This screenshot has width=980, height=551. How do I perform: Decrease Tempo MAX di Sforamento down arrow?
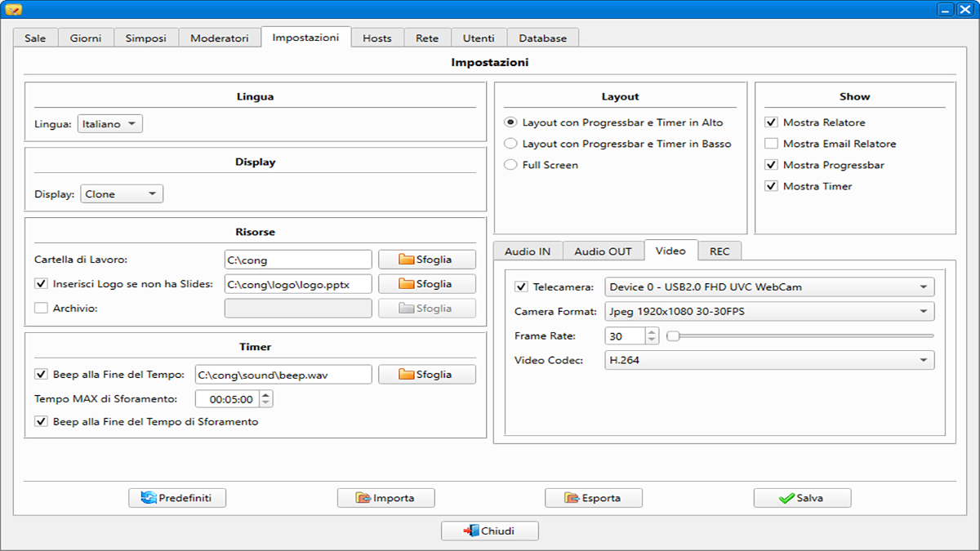point(265,403)
